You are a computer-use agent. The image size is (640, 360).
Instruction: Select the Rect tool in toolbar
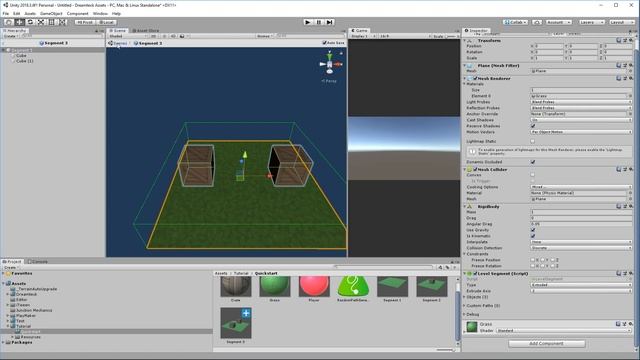[51, 22]
